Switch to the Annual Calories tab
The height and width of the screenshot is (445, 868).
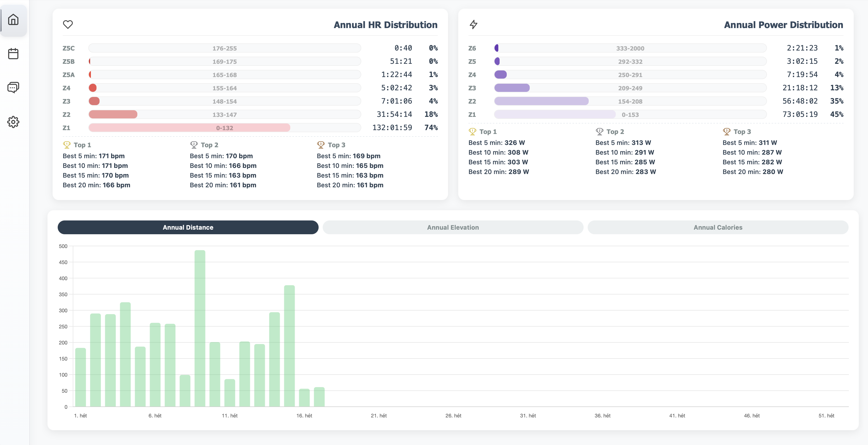tap(718, 227)
